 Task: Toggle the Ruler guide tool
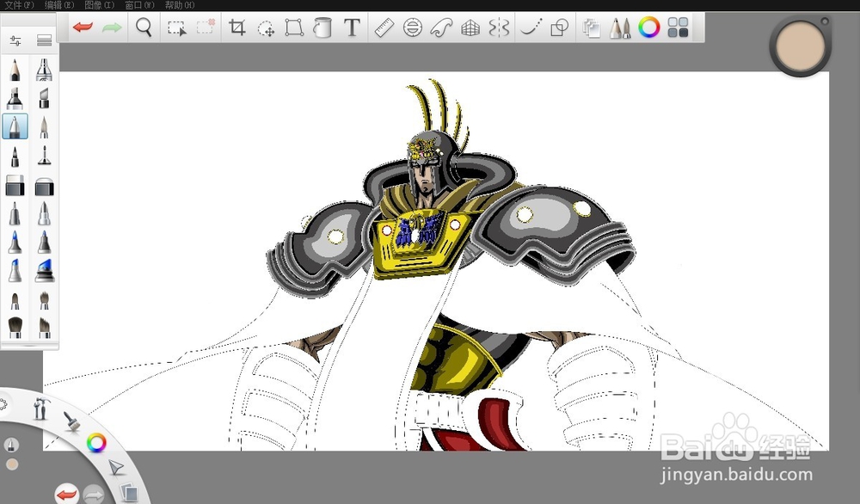[x=384, y=27]
